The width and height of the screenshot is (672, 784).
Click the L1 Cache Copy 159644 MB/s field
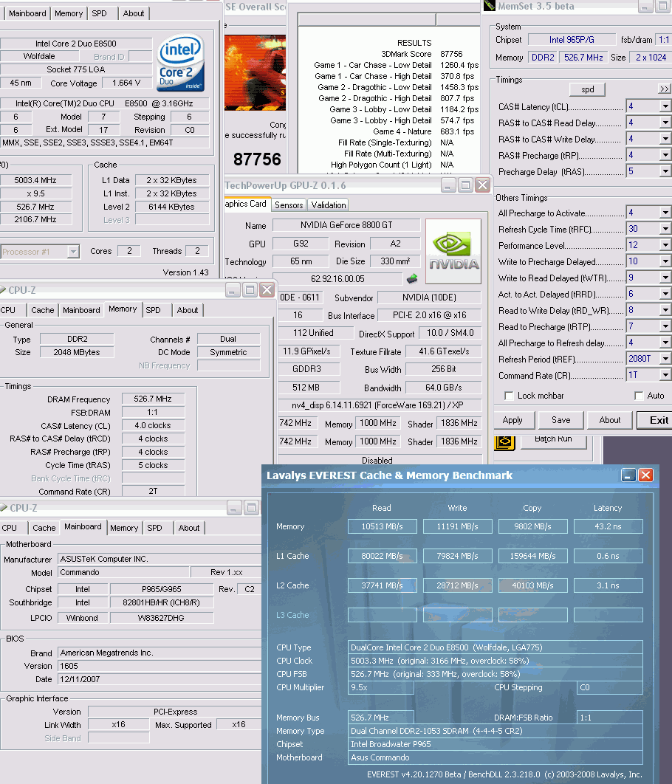click(532, 556)
